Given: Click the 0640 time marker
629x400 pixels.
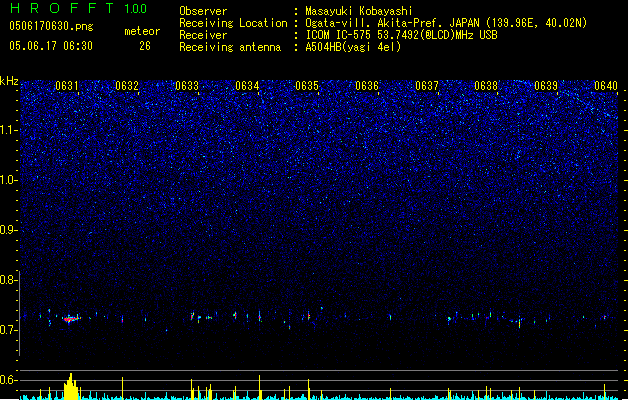Looking at the screenshot, I should point(606,86).
